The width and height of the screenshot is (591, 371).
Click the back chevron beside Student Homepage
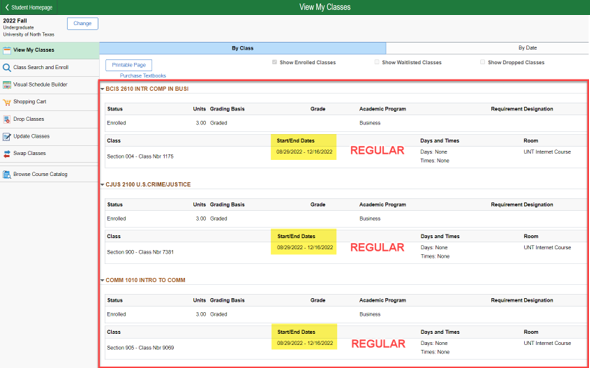[7, 7]
